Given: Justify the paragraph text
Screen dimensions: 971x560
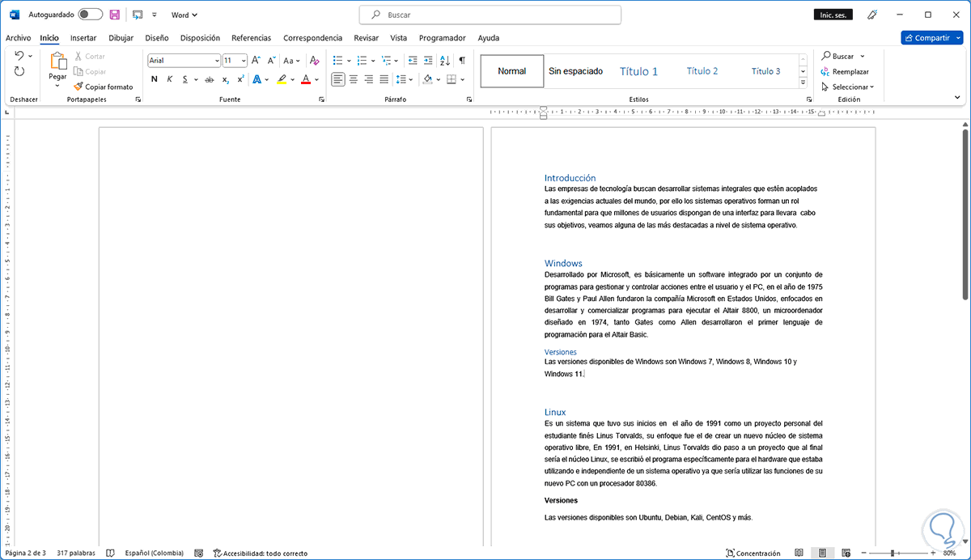Looking at the screenshot, I should 384,79.
